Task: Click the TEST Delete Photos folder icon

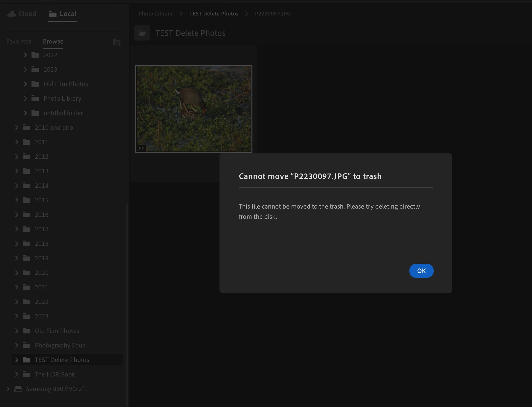Action: [26, 360]
